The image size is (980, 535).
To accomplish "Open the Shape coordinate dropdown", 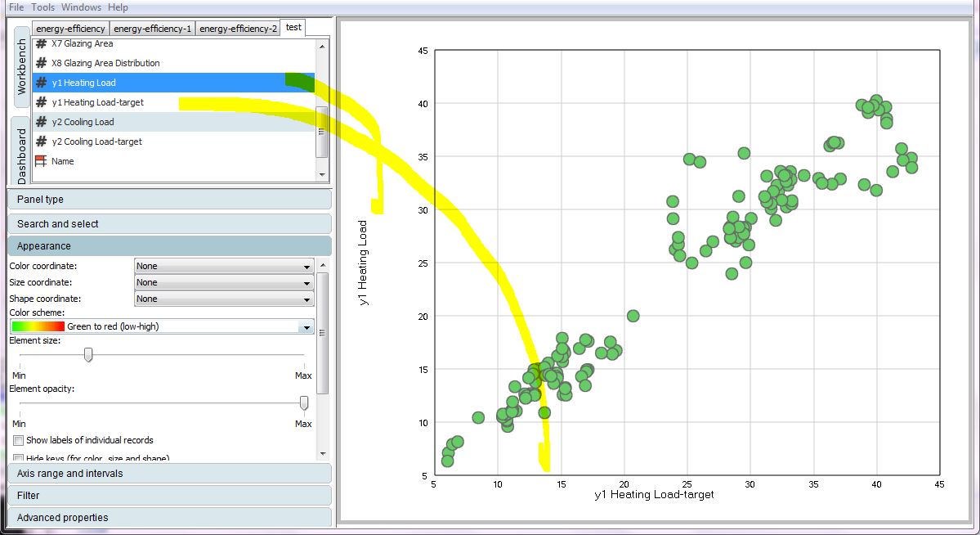I will [x=224, y=299].
